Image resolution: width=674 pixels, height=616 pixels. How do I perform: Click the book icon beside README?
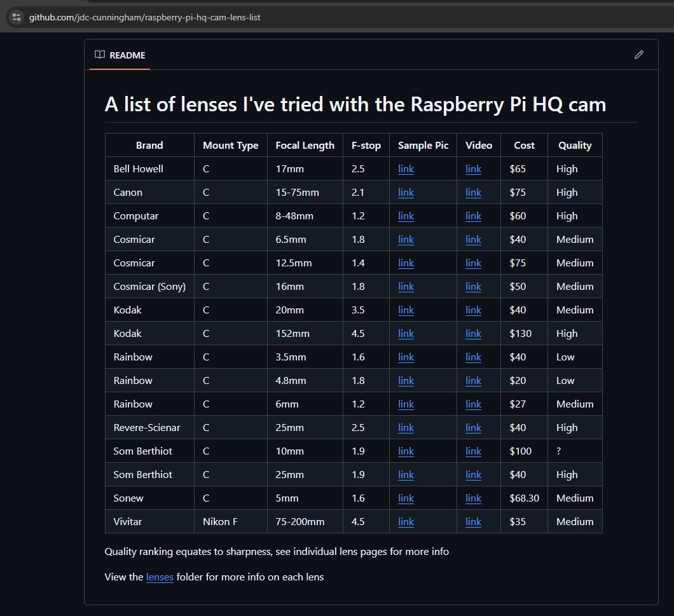pyautogui.click(x=99, y=55)
